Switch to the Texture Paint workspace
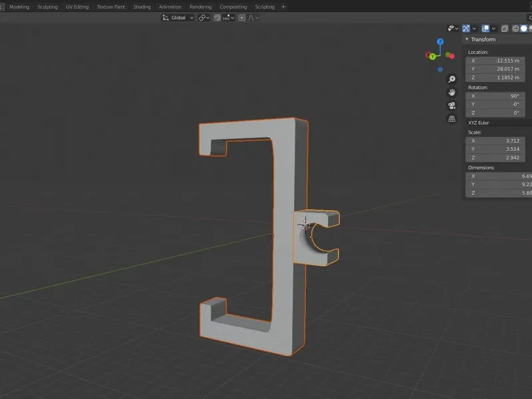Viewport: 532px width, 399px height. pyautogui.click(x=111, y=7)
